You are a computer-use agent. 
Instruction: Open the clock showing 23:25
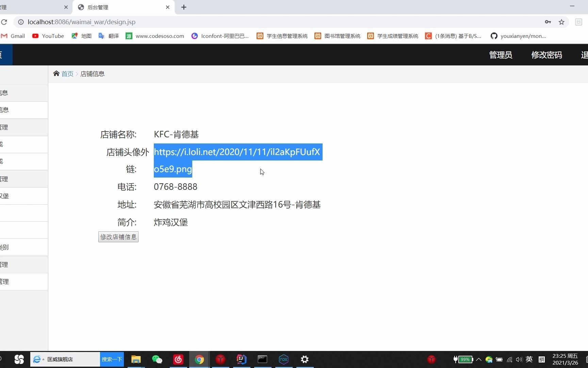coord(565,359)
